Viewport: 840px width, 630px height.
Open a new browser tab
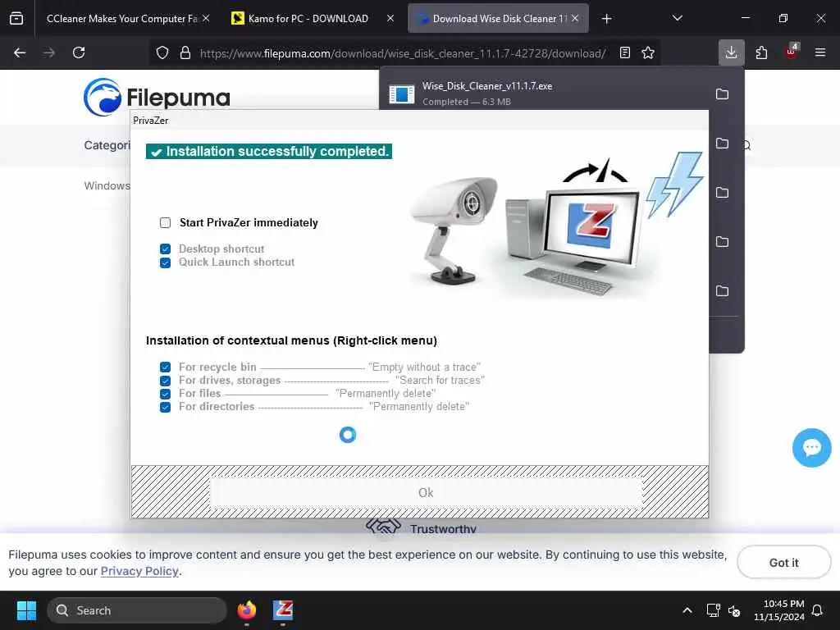(606, 19)
